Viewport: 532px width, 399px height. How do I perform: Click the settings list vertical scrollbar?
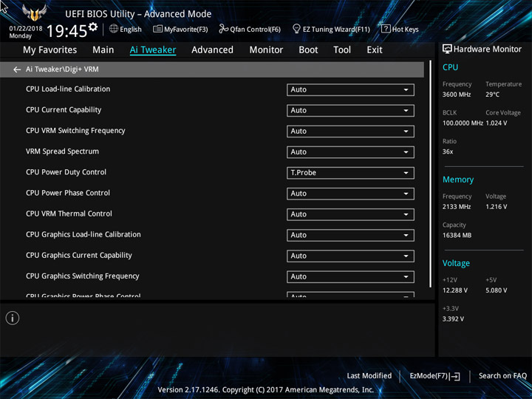(430, 174)
